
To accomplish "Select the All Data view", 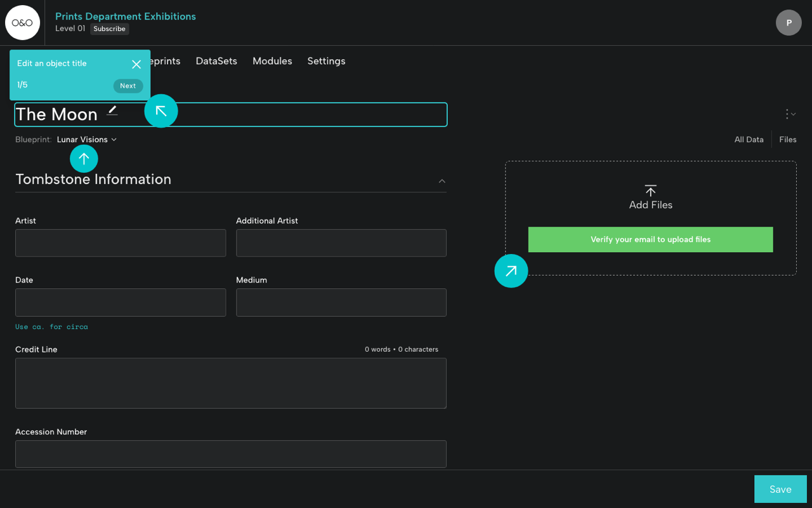I will click(749, 140).
